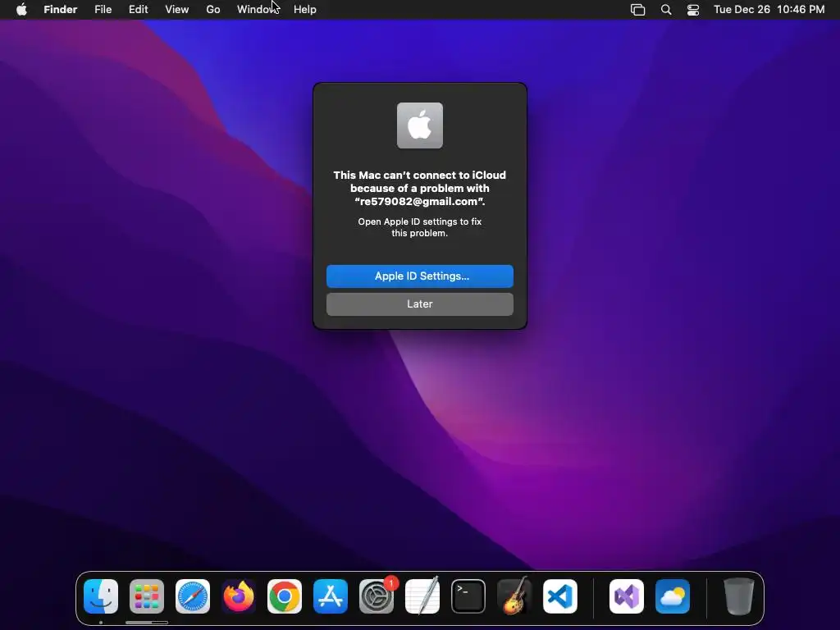840x630 pixels.
Task: Launch Google Chrome from the Dock
Action: pos(285,596)
